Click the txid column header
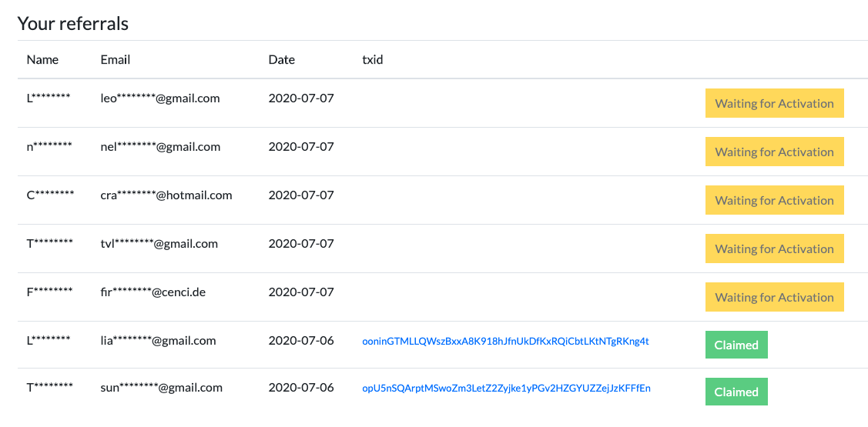 click(x=373, y=60)
